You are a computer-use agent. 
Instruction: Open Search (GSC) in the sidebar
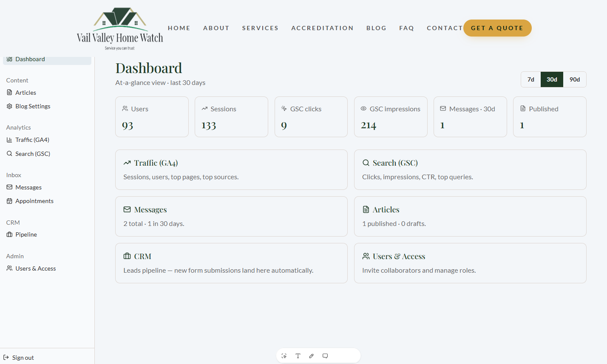click(x=47, y=154)
